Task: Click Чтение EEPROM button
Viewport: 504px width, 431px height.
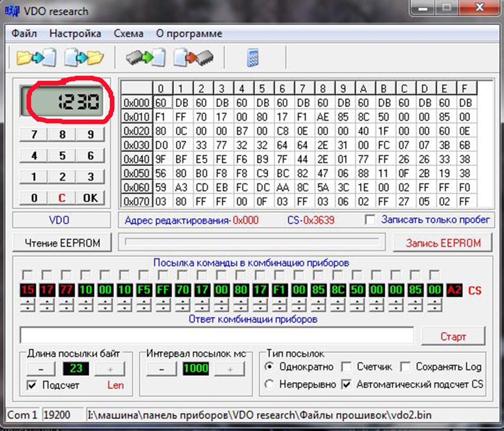Action: coord(62,243)
